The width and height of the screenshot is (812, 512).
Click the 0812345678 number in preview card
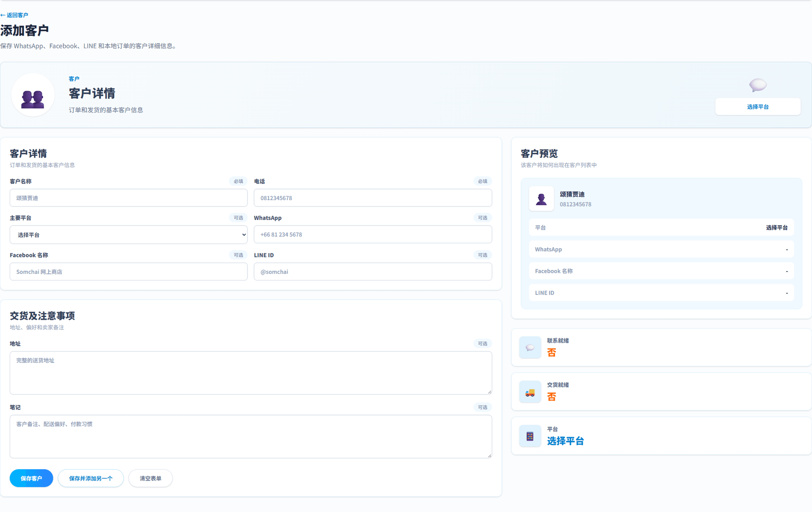click(575, 204)
